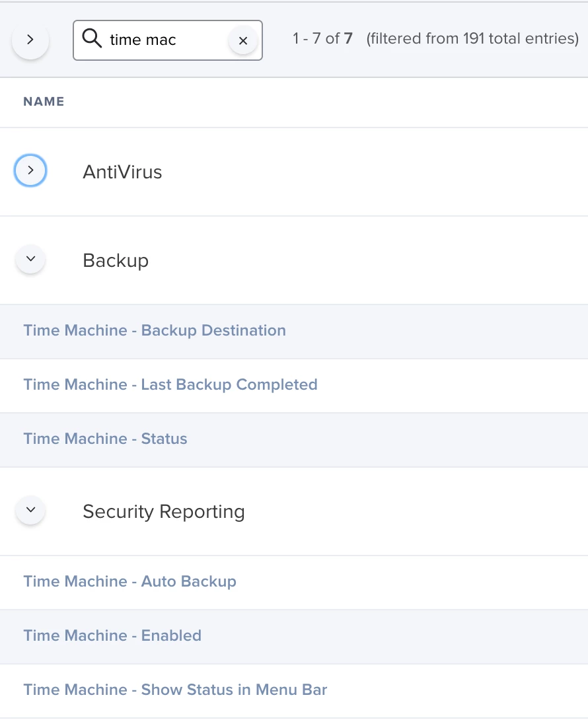Open Time Machine - Enabled link
This screenshot has height=720, width=588.
pyautogui.click(x=112, y=635)
